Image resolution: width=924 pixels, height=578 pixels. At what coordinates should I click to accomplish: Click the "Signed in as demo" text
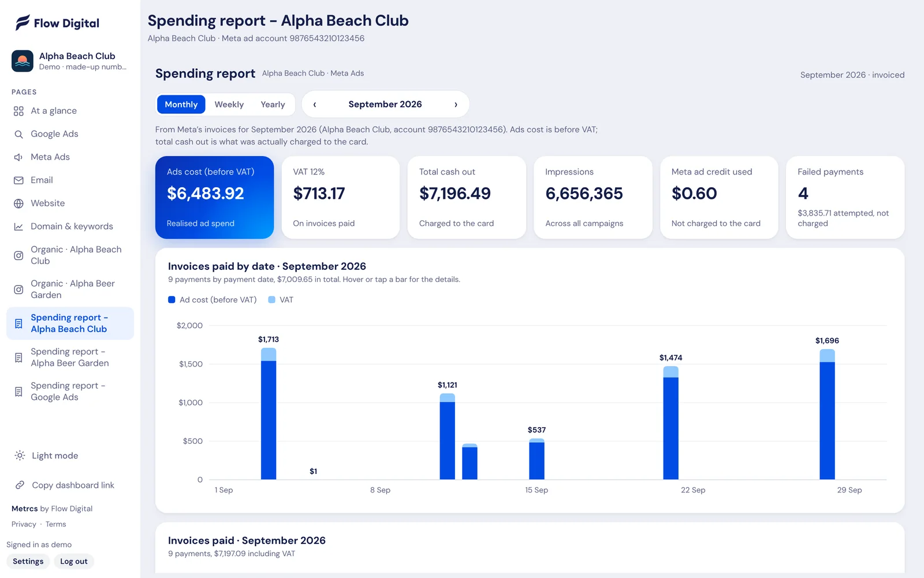(39, 544)
